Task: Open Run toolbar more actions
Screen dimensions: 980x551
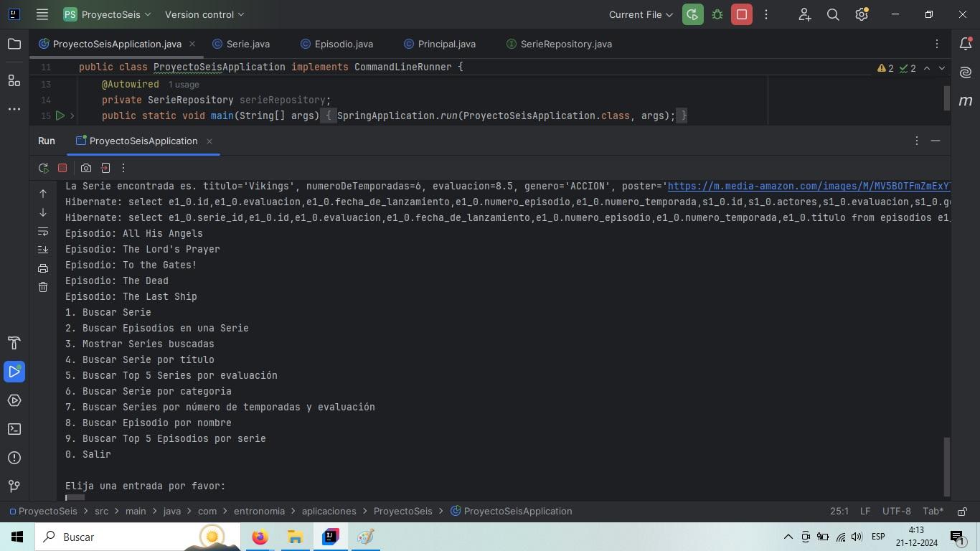Action: tap(123, 168)
